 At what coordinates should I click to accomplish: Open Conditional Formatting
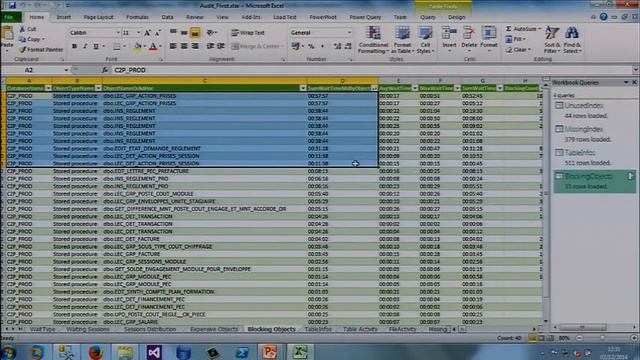tap(373, 40)
